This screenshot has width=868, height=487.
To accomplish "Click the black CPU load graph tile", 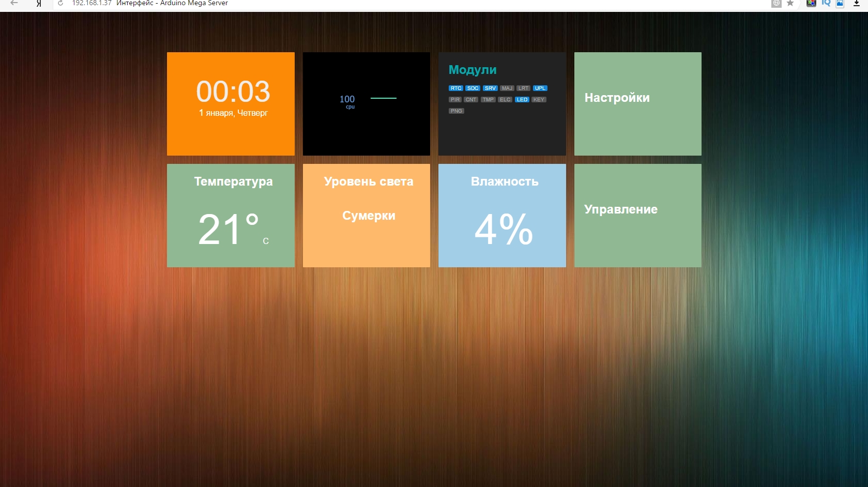I will 367,103.
